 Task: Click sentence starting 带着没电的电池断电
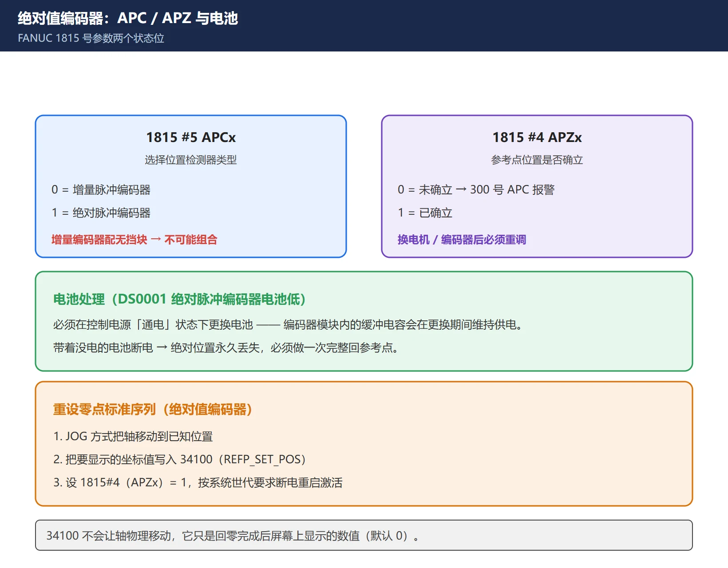point(227,348)
